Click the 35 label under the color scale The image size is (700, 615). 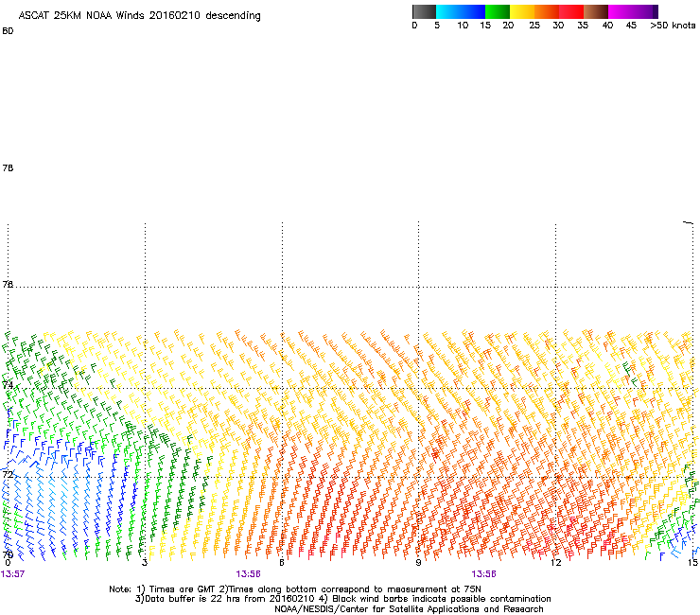click(x=583, y=26)
